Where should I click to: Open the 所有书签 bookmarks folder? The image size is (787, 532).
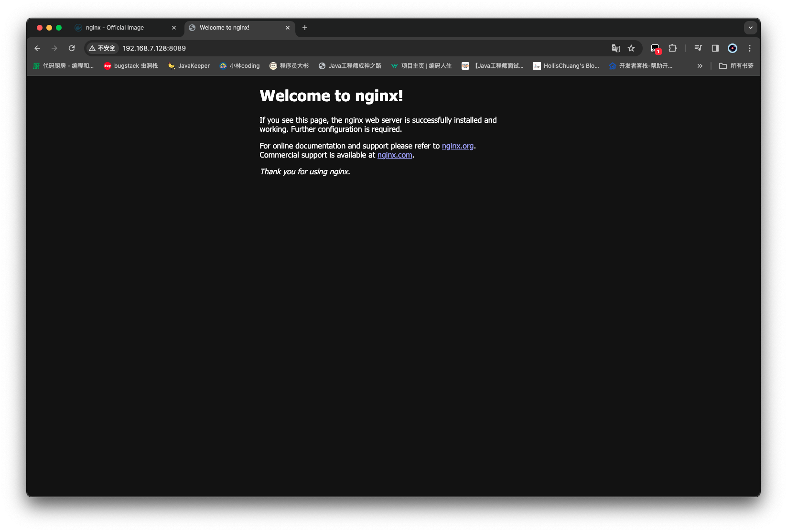736,66
